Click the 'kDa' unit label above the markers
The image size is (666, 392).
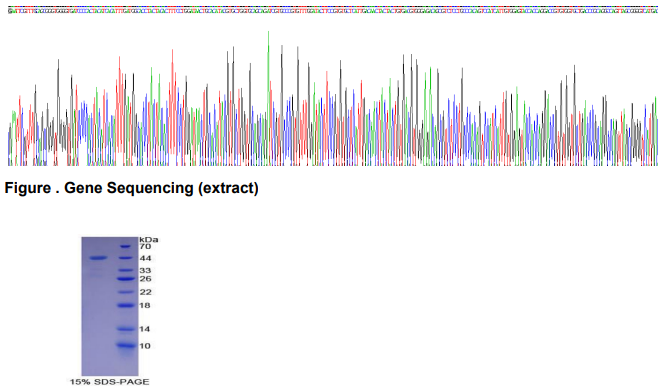pyautogui.click(x=149, y=240)
